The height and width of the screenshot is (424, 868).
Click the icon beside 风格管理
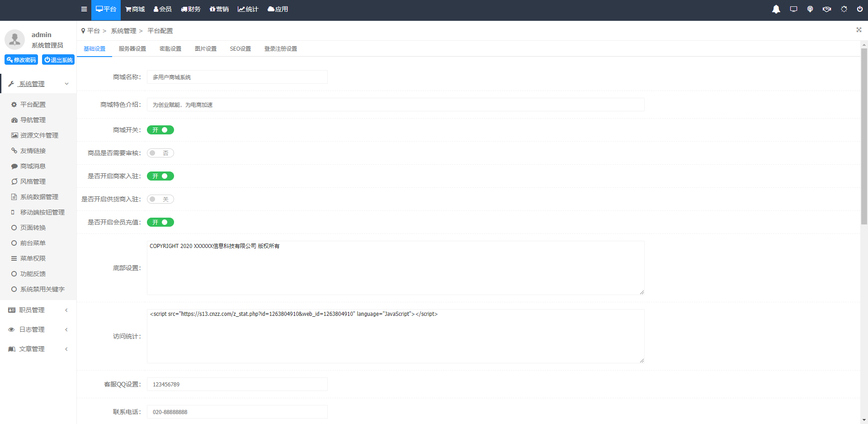(14, 181)
